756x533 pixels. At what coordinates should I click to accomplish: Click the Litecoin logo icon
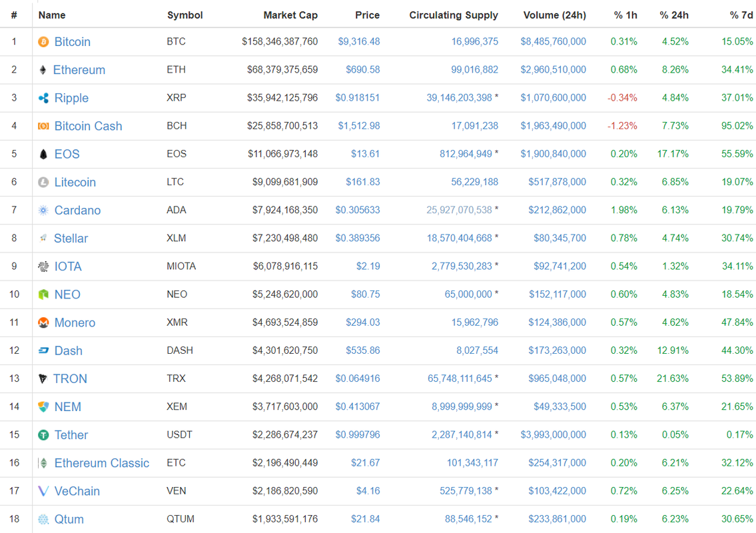tap(43, 183)
